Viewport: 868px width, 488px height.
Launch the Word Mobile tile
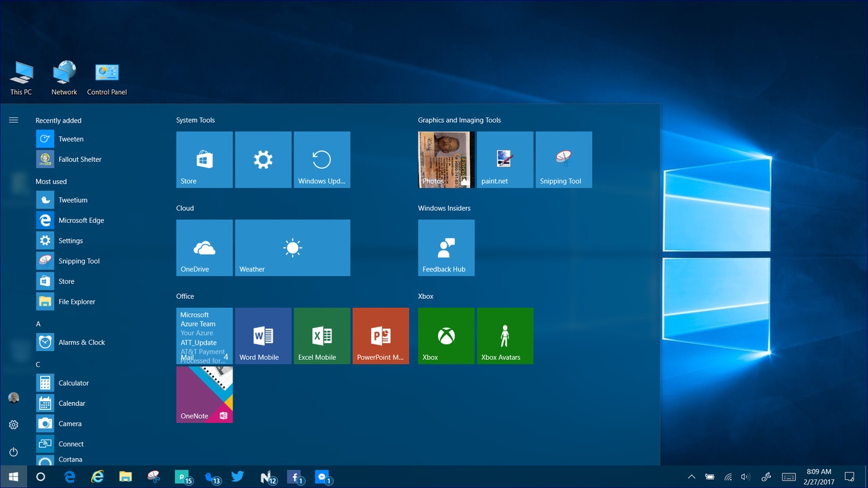point(263,335)
